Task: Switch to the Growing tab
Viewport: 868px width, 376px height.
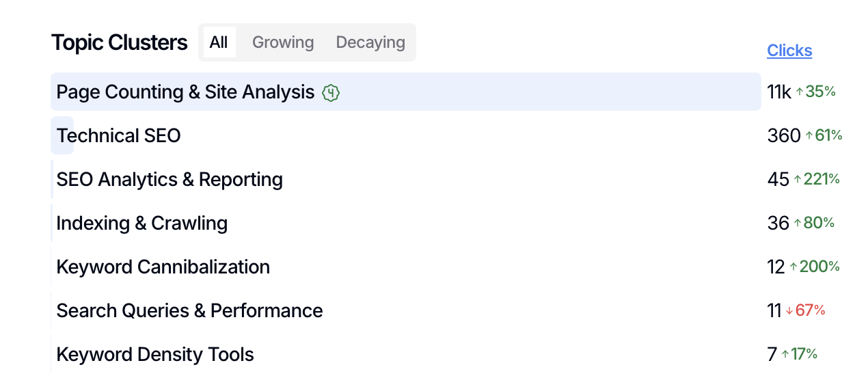Action: click(283, 42)
